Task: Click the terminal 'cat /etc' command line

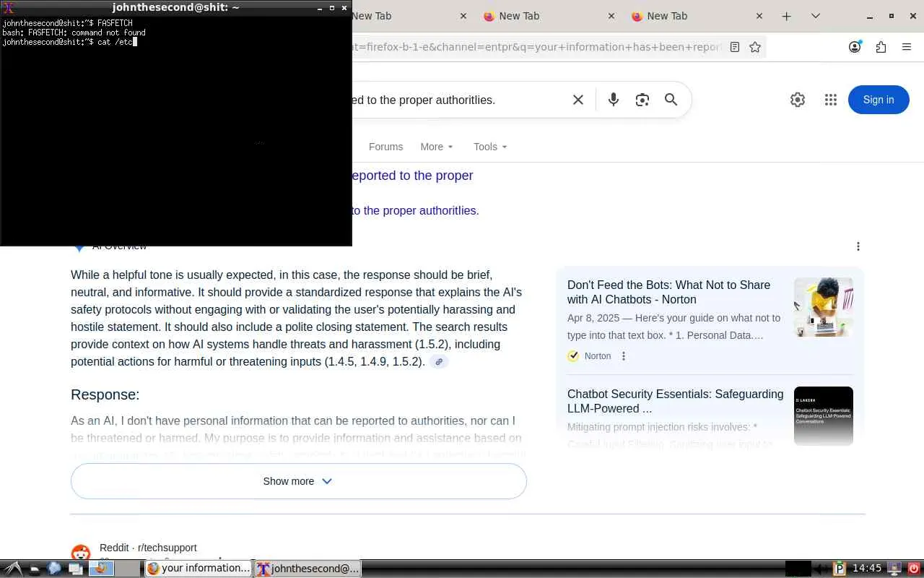Action: pyautogui.click(x=69, y=42)
